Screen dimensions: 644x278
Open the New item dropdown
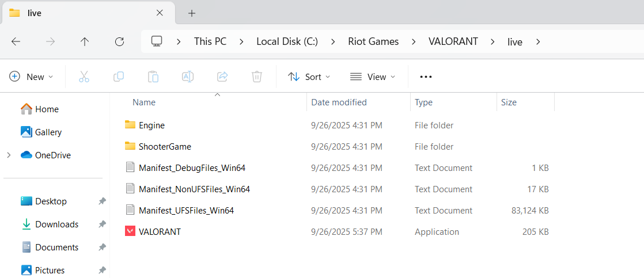31,77
